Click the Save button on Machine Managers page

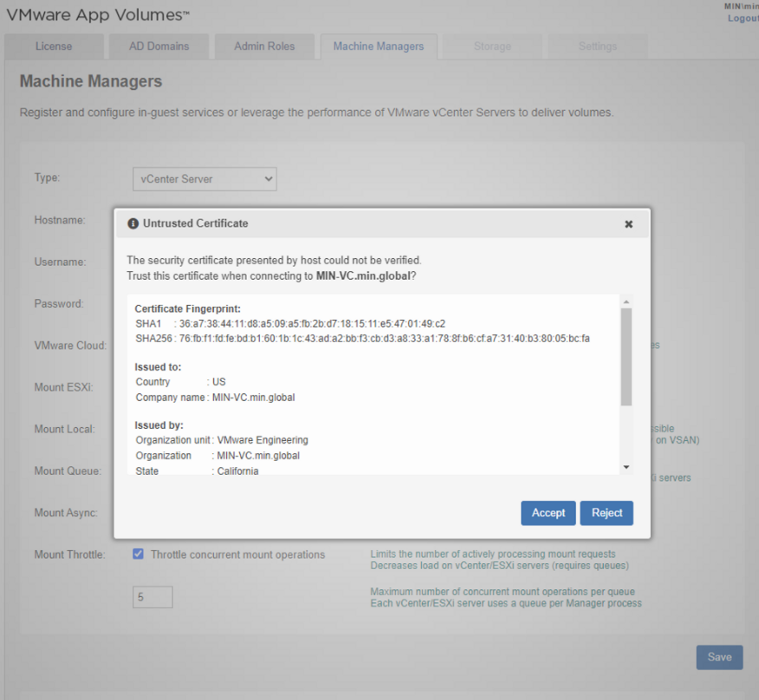(x=719, y=658)
